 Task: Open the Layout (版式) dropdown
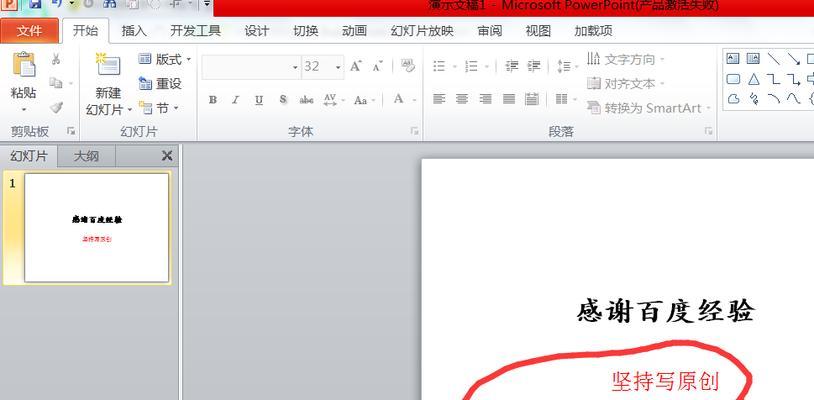165,59
